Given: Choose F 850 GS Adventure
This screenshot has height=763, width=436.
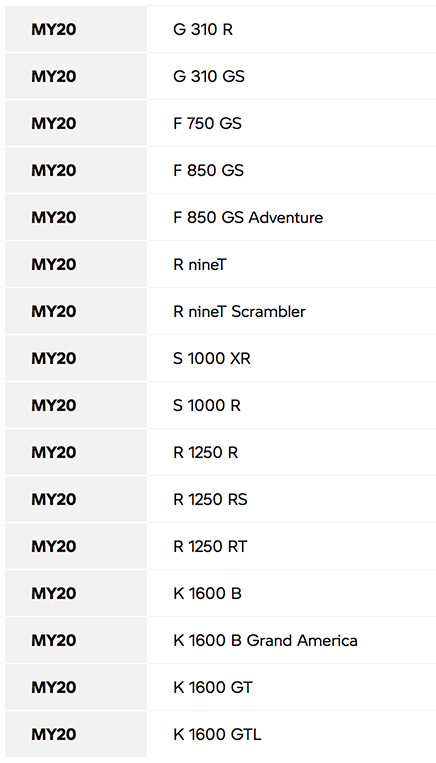Looking at the screenshot, I should 248,218.
